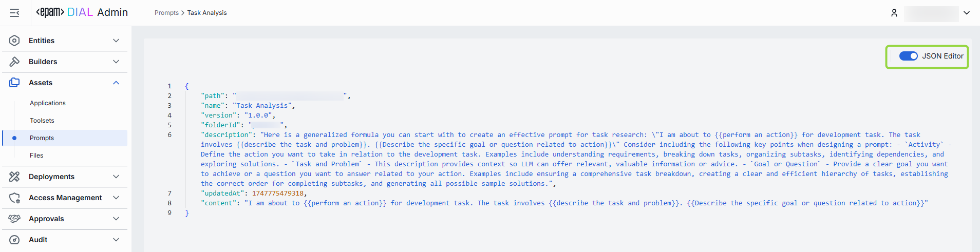Click the Entities hexagon icon
980x252 pixels.
pos(14,41)
